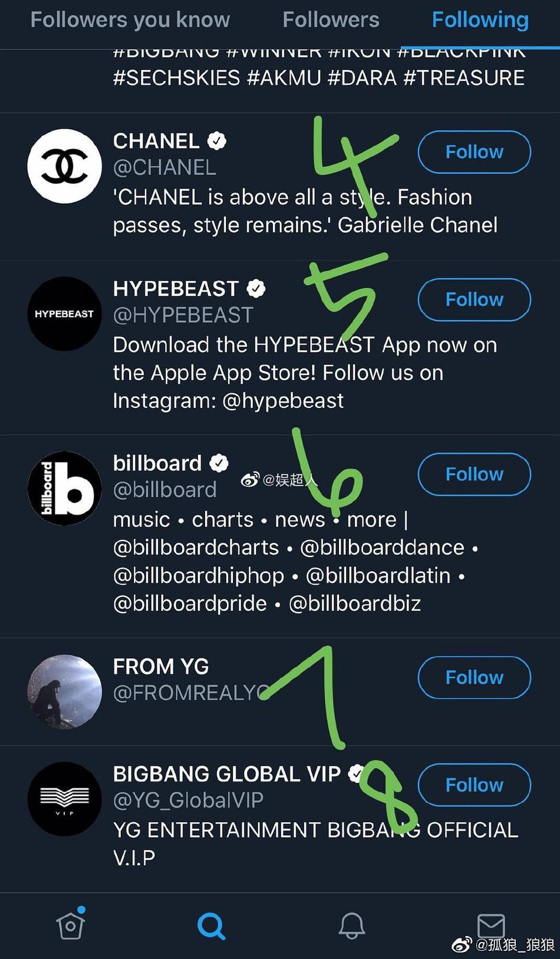Follow the FROM YG account
Image resolution: width=560 pixels, height=959 pixels.
click(474, 678)
